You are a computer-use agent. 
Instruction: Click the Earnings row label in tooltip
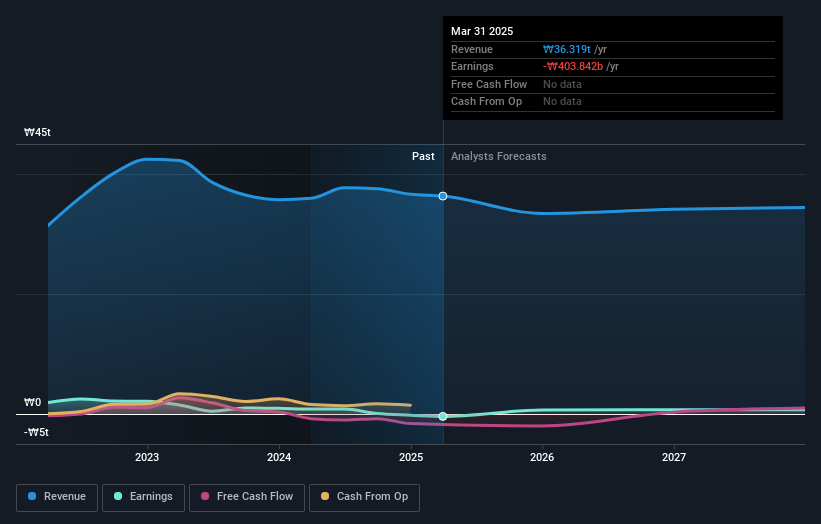tap(472, 66)
